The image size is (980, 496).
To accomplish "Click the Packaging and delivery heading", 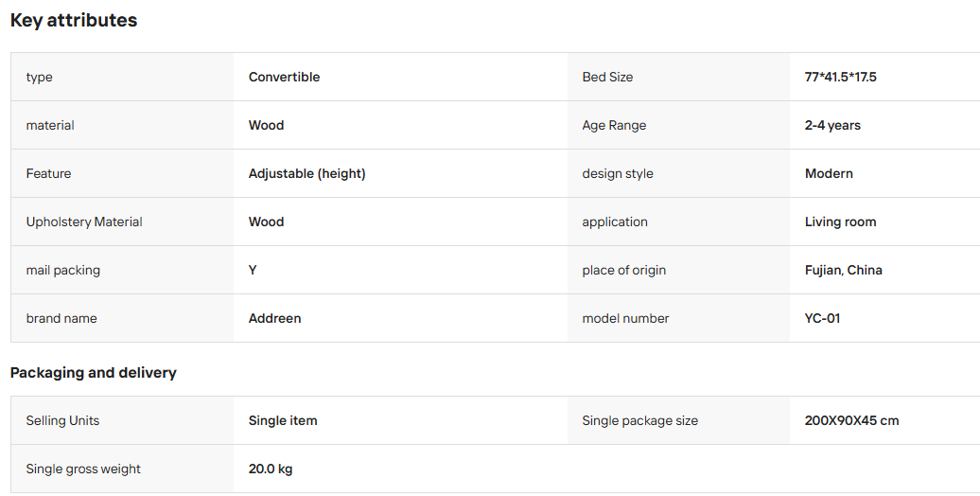I will click(93, 373).
